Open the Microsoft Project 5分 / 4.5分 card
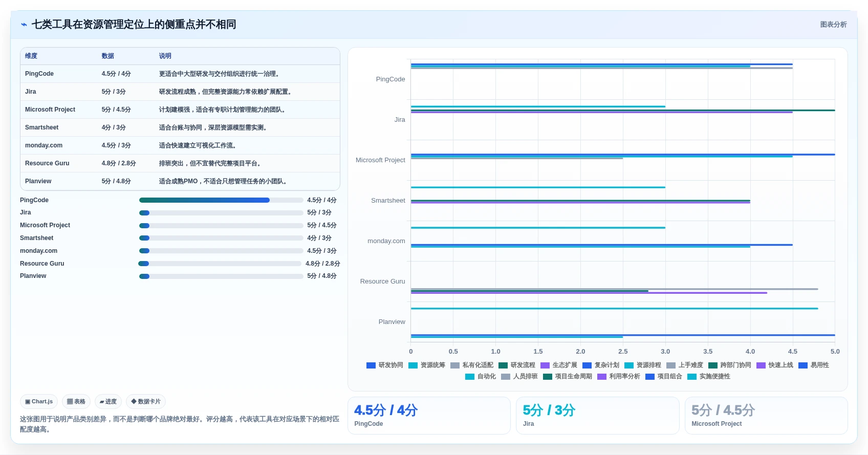The image size is (868, 455). point(766,416)
